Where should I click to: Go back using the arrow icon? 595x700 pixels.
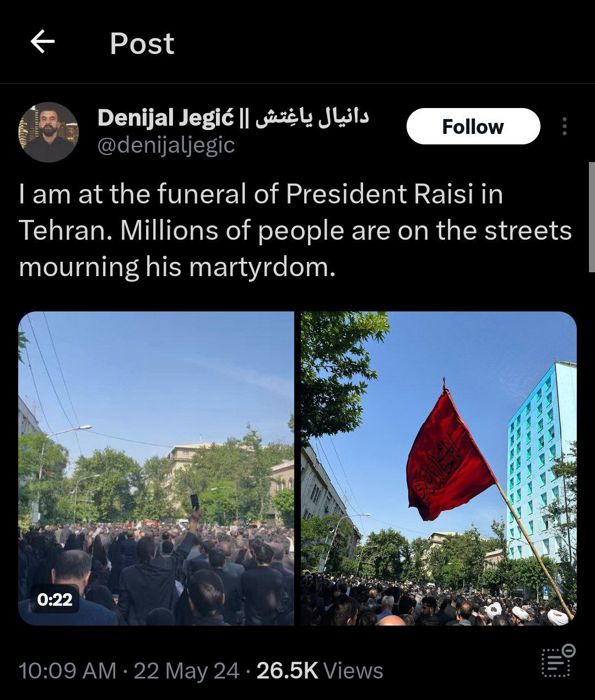click(x=42, y=42)
